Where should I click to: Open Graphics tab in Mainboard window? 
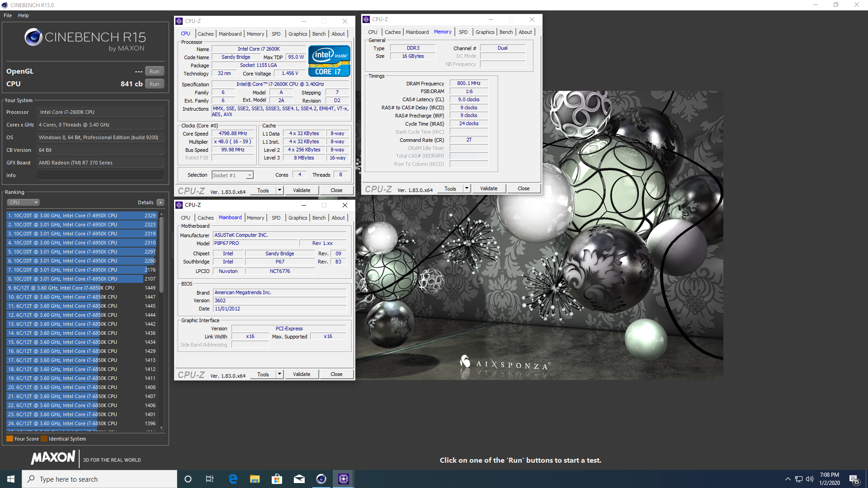pyautogui.click(x=298, y=218)
